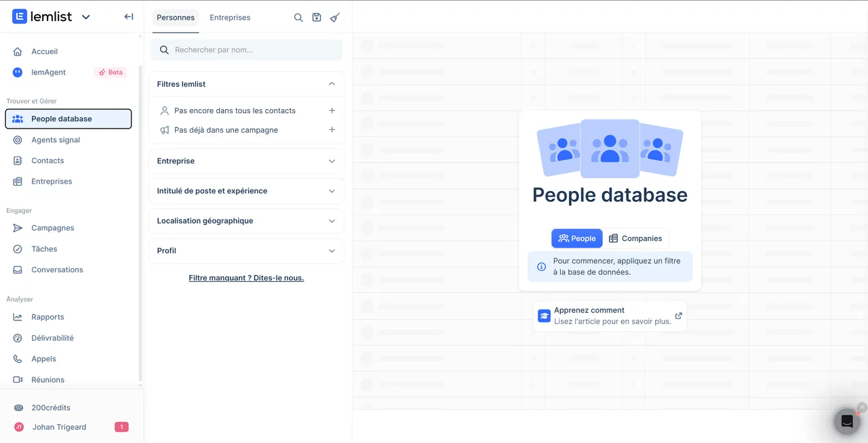Click the Réunions video camera icon
The width and height of the screenshot is (868, 443).
tap(18, 380)
